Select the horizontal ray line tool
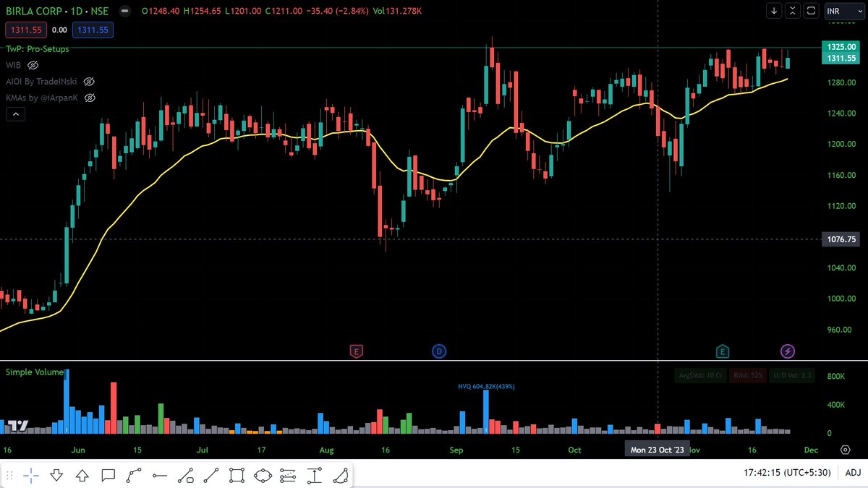The image size is (868, 488). click(160, 475)
